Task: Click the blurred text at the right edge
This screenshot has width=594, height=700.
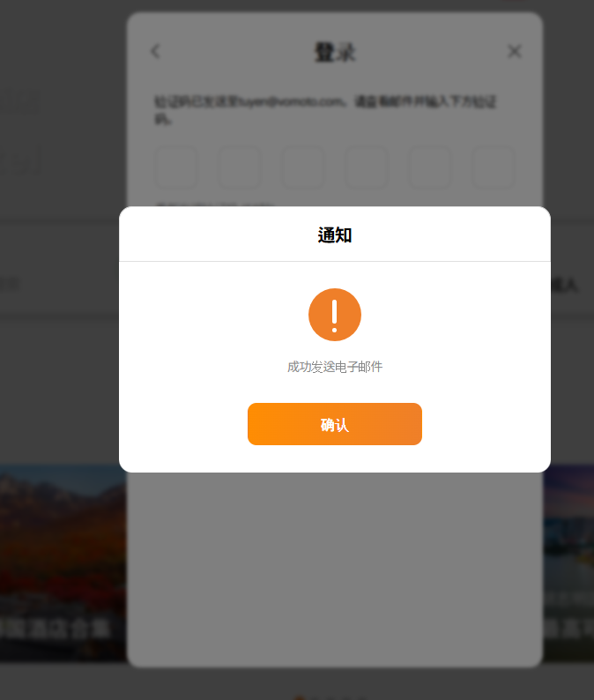Action: click(565, 285)
